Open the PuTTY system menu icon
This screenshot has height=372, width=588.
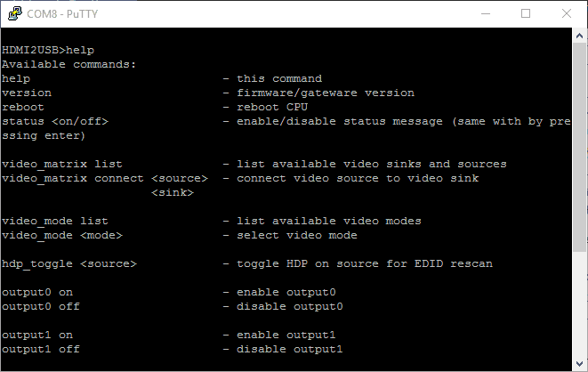(12, 13)
